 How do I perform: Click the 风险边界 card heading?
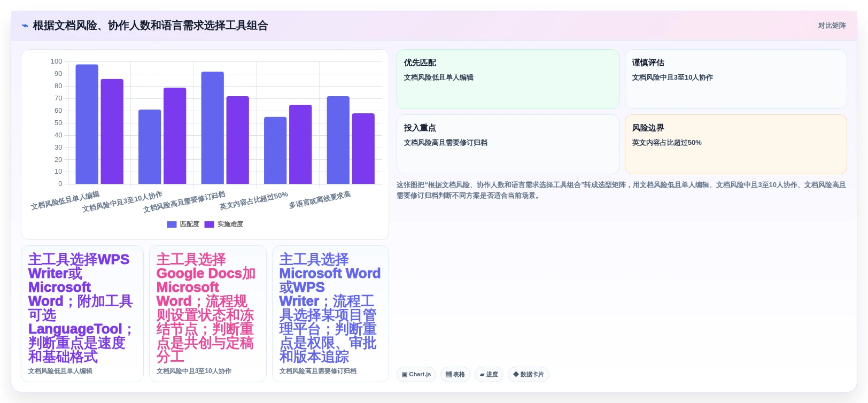point(648,128)
